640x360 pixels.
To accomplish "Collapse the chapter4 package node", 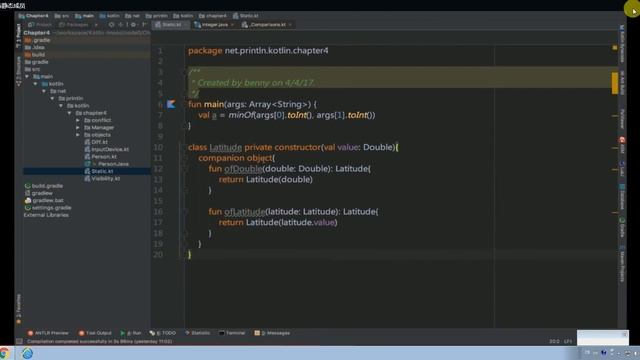I will point(70,113).
